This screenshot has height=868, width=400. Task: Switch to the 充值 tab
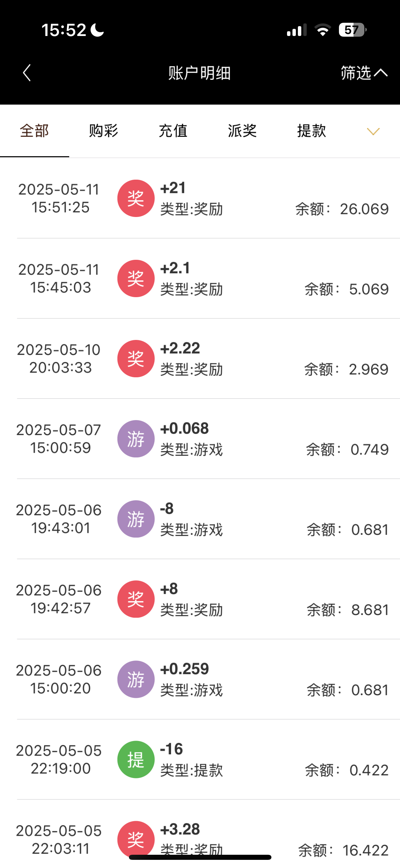tap(173, 131)
